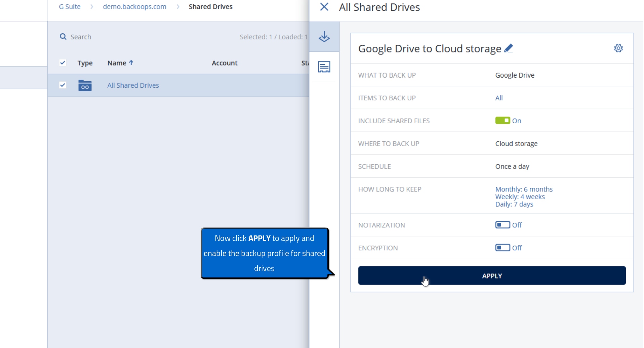Toggle the select-all header checkbox

click(x=63, y=62)
